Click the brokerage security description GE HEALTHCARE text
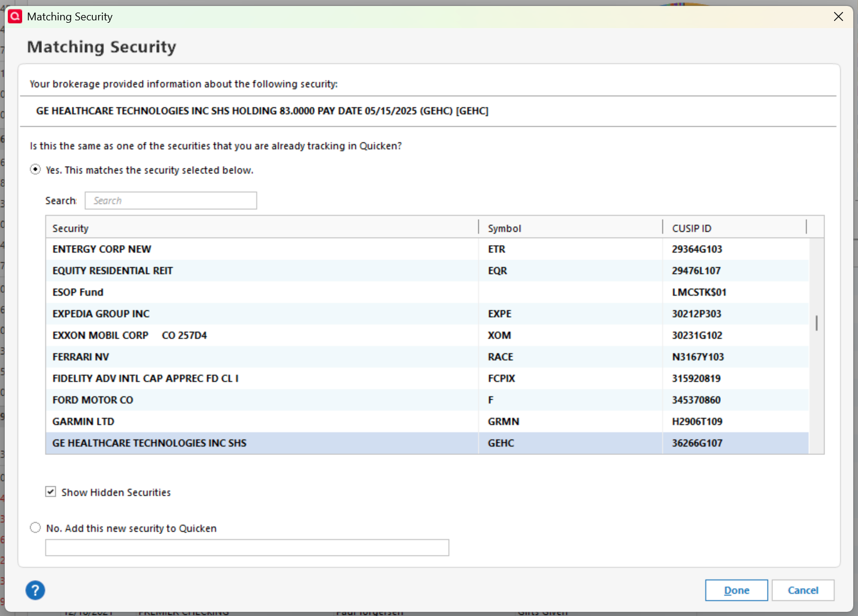Screen dimensions: 858x616 coord(262,111)
